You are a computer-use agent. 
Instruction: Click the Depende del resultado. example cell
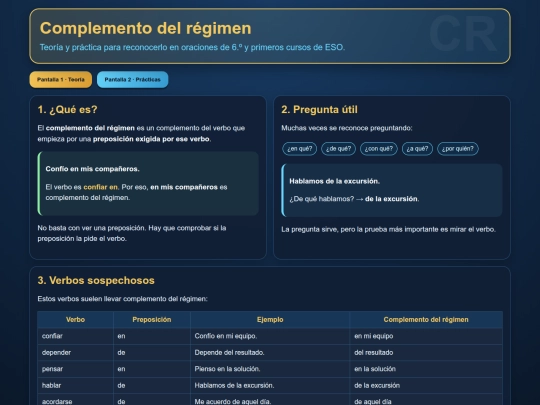pos(270,352)
